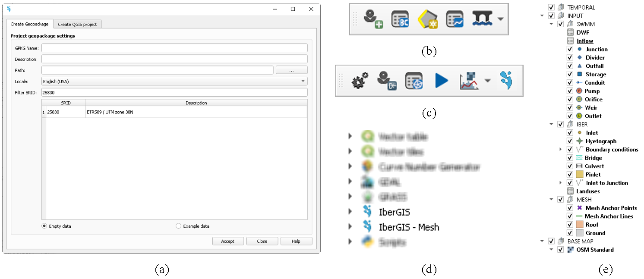Image resolution: width=644 pixels, height=279 pixels.
Task: Click the GPKG Name input field
Action: tap(174, 48)
